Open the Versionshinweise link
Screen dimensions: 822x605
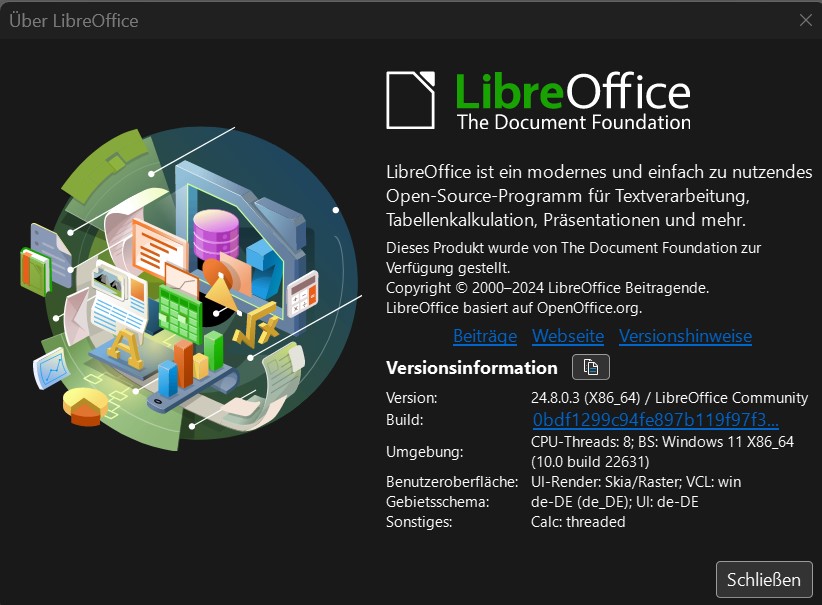pos(685,336)
